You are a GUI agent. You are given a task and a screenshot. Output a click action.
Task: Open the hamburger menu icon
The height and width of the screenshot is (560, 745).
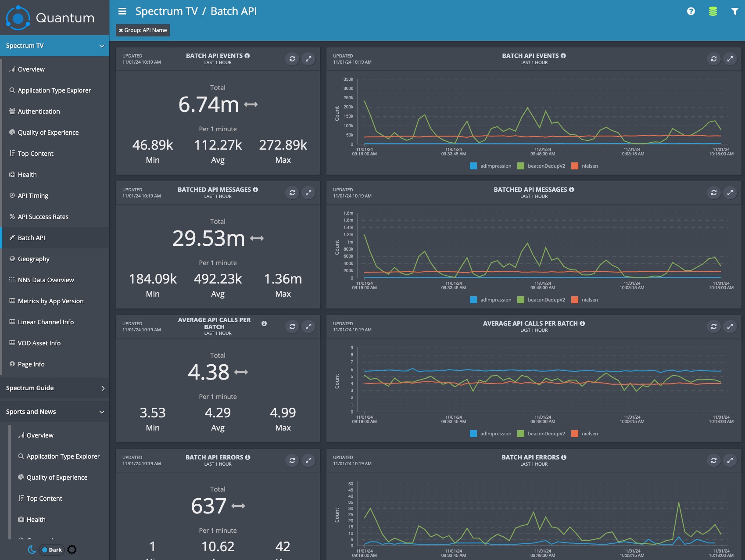122,11
